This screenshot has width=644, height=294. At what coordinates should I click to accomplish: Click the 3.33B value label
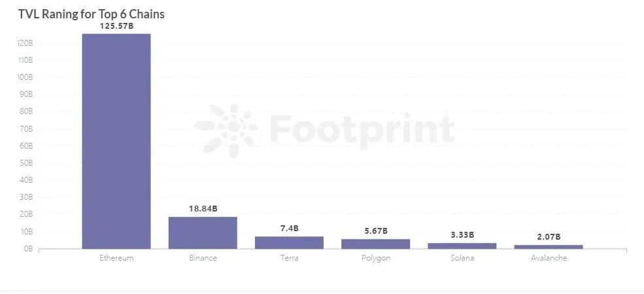click(462, 235)
